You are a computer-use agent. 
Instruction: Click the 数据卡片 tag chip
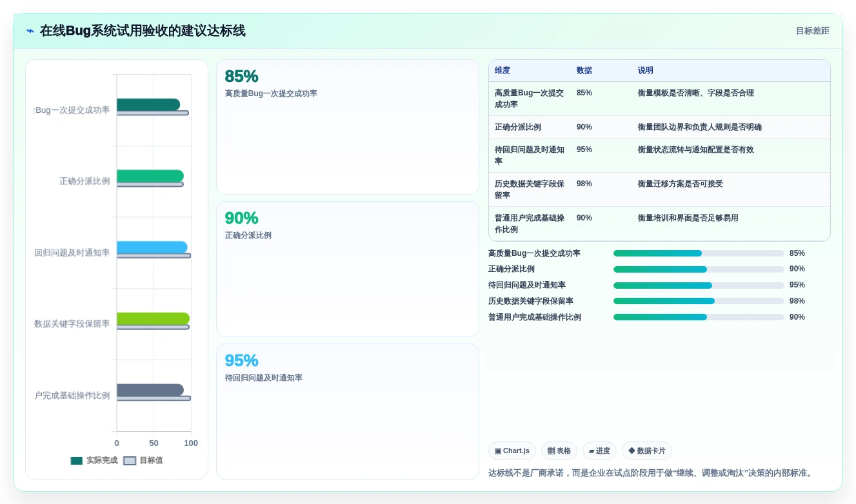pos(647,451)
